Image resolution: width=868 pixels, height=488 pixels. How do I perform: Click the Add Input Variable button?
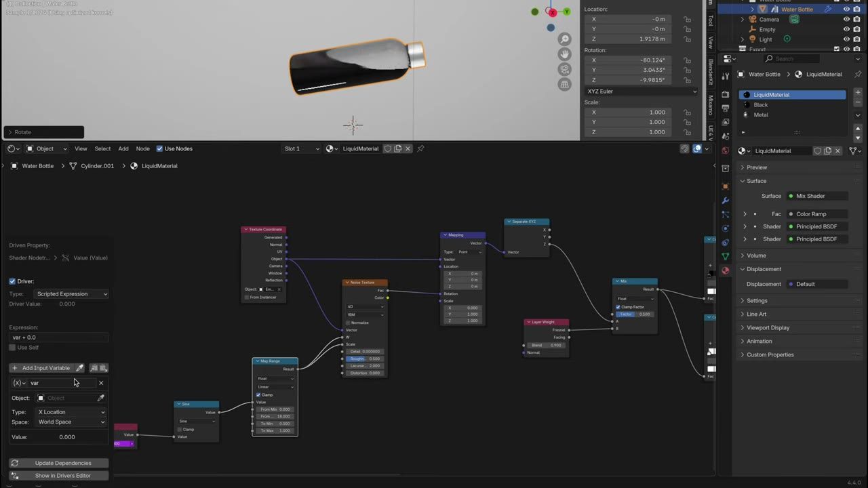pos(41,368)
